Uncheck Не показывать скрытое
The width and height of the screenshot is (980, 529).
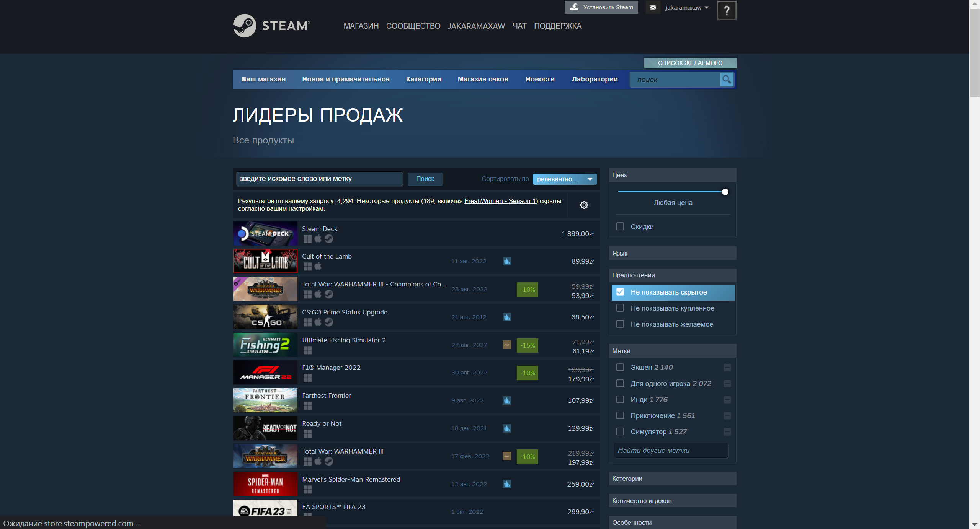tap(621, 291)
